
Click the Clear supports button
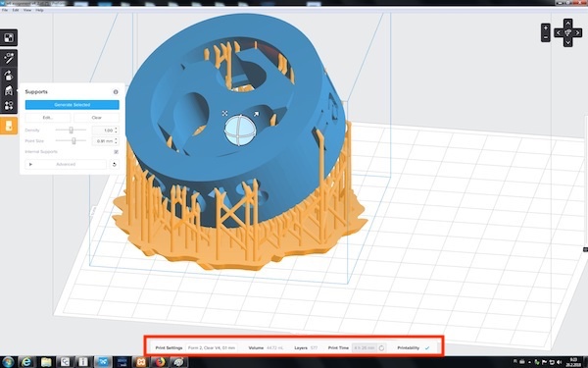96,118
